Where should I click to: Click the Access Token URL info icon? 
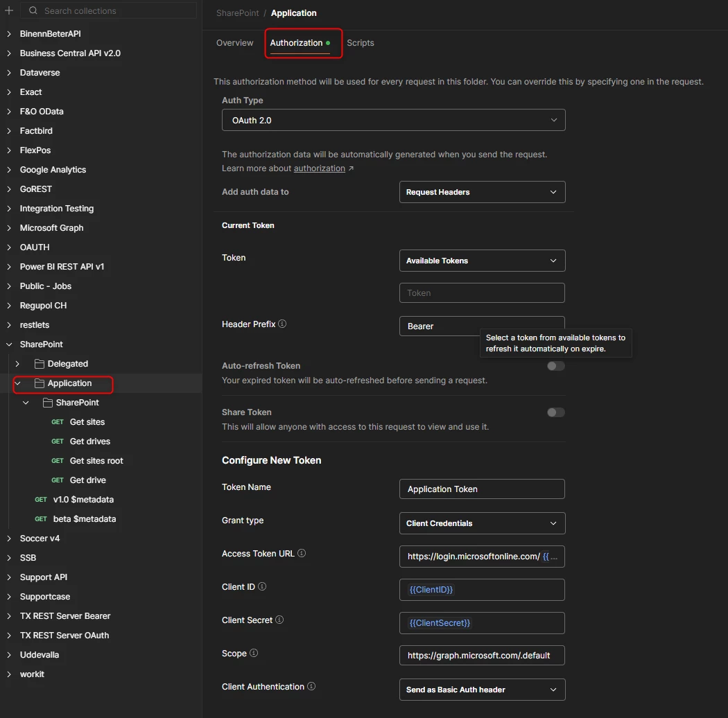pos(302,553)
